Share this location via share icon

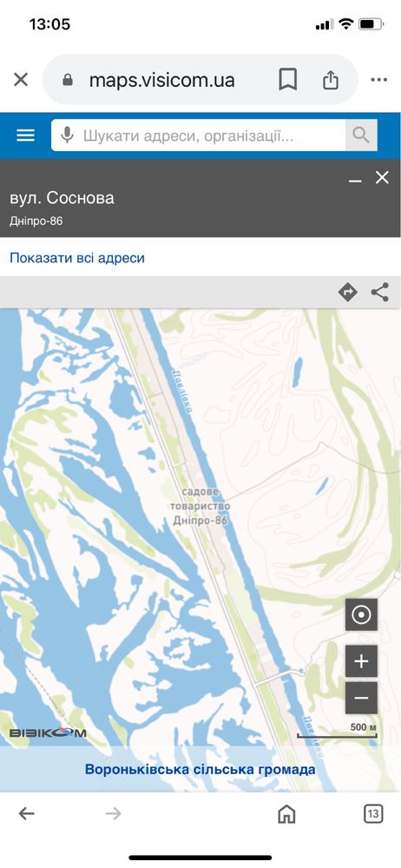380,292
